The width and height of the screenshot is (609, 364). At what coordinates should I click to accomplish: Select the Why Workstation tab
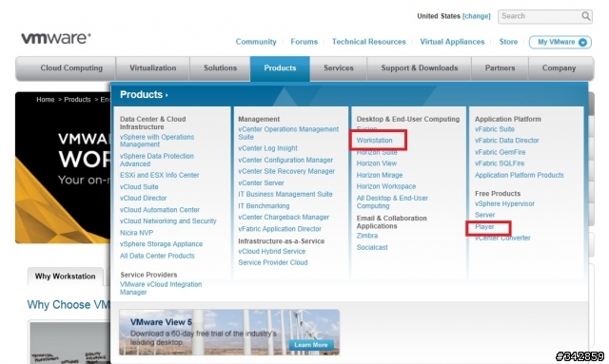tap(66, 277)
